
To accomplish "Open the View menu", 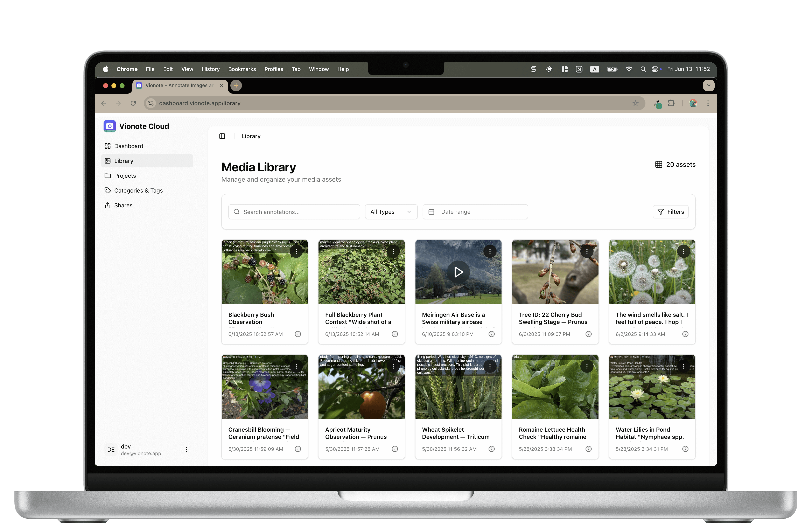I will coord(187,69).
